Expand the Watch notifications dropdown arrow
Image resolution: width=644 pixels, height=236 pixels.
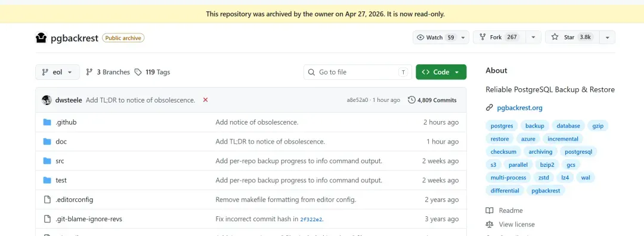463,38
